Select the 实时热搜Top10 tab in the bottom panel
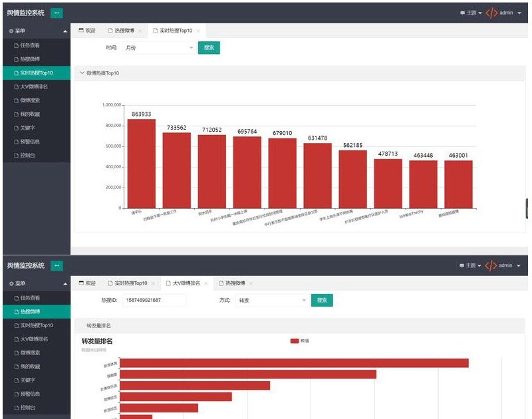The width and height of the screenshot is (532, 419). 128,283
